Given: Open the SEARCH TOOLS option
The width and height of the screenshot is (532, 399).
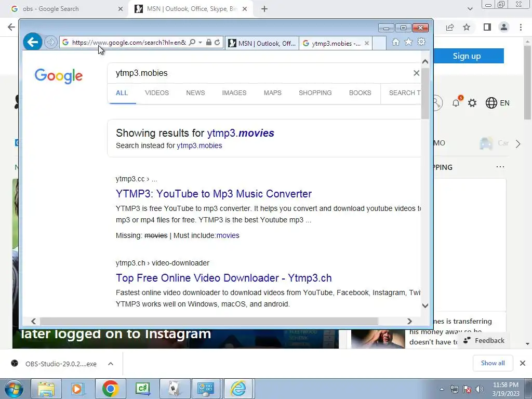Looking at the screenshot, I should [x=404, y=93].
